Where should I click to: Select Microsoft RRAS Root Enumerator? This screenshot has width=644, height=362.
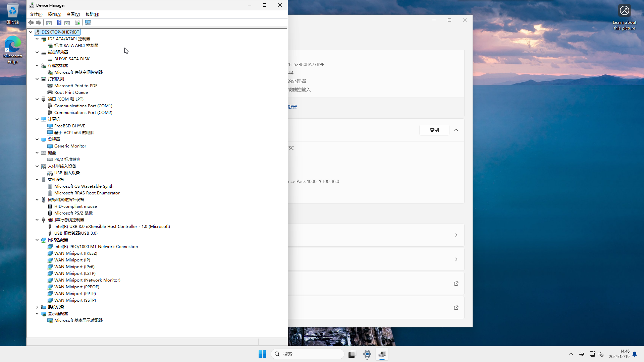coord(87,193)
